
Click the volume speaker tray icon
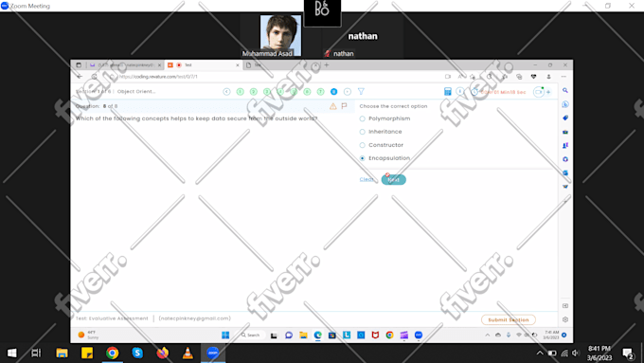(576, 353)
